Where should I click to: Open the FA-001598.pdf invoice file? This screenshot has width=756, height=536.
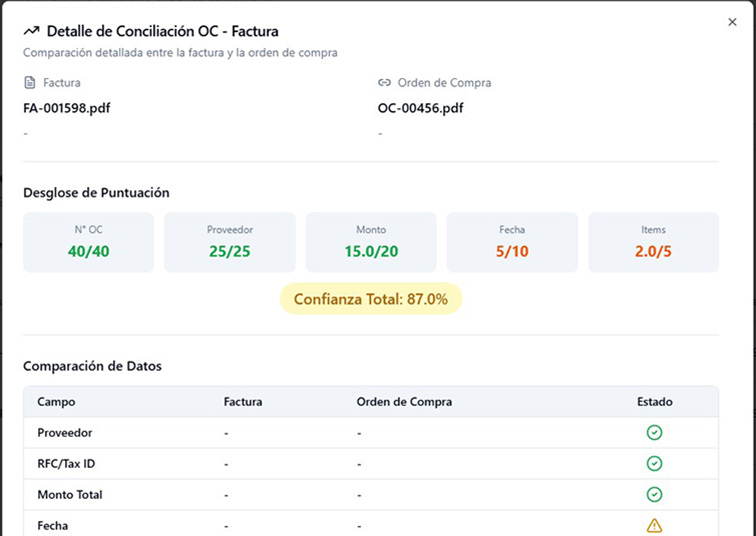pyautogui.click(x=66, y=108)
